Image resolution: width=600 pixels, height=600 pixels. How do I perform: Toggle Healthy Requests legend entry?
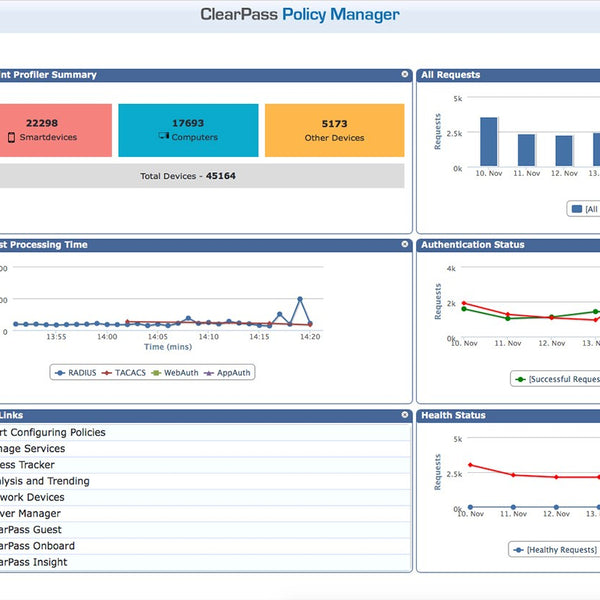point(555,550)
